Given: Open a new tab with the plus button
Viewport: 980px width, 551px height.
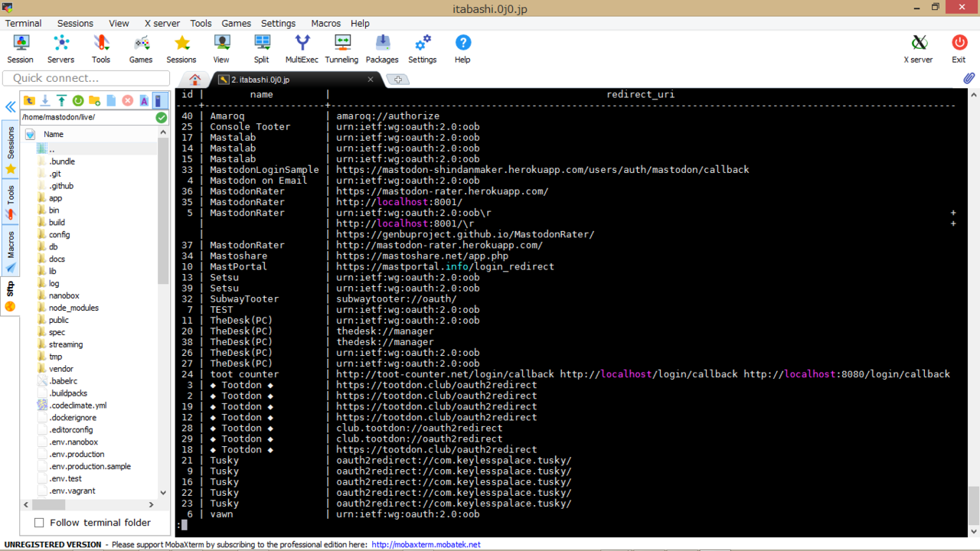Looking at the screenshot, I should point(397,80).
